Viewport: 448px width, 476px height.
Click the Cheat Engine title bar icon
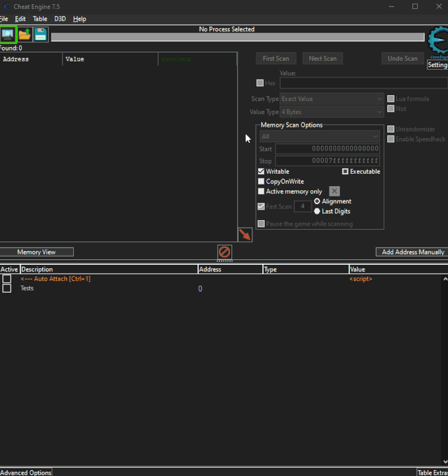click(x=7, y=7)
